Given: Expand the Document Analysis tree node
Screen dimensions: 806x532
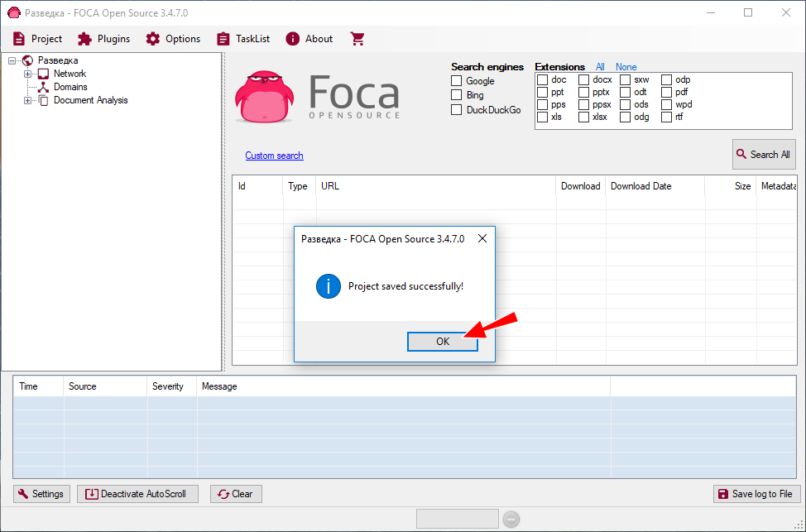Looking at the screenshot, I should (28, 100).
